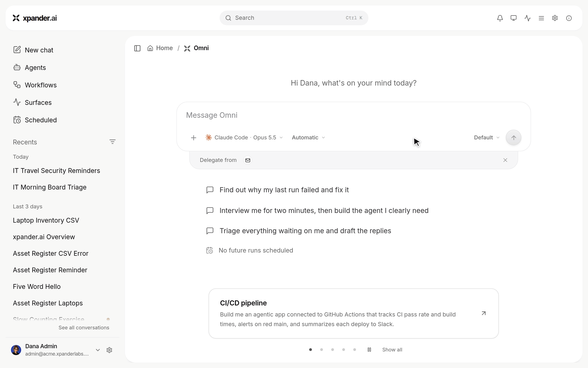
Task: Click Dana Admin profile avatar
Action: click(x=16, y=350)
